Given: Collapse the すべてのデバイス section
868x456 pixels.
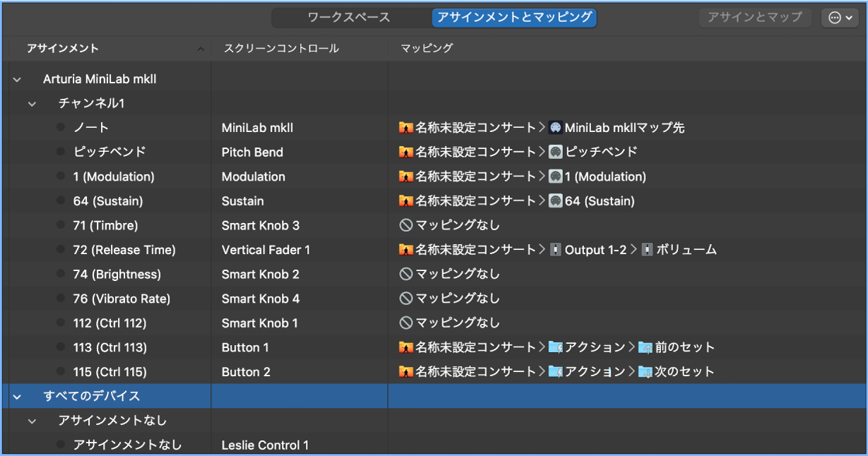Looking at the screenshot, I should point(16,395).
